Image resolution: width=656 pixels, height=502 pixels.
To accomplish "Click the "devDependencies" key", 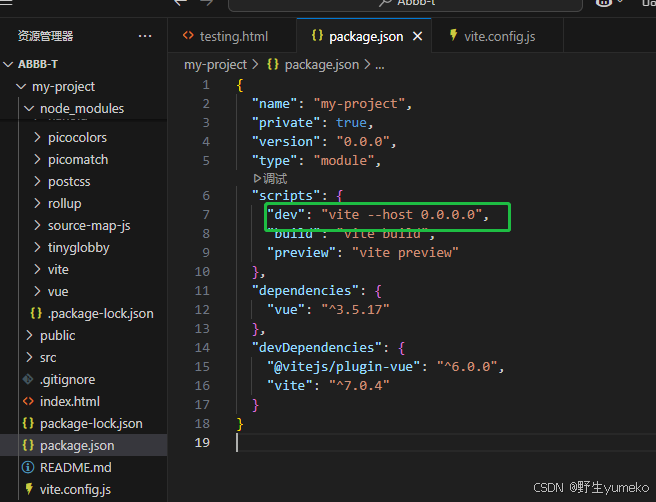I will point(317,348).
